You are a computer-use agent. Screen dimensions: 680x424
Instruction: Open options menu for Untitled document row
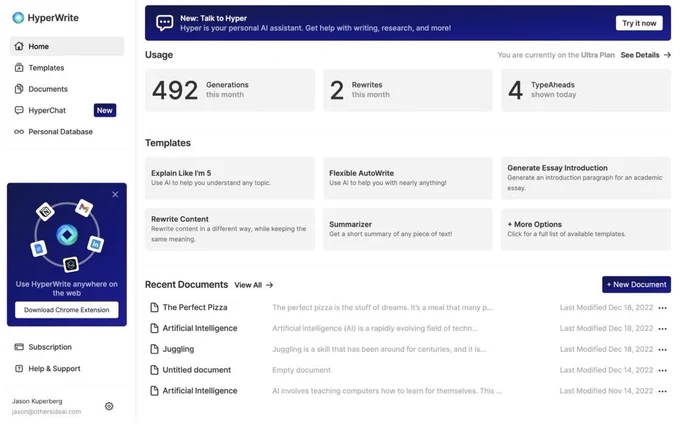click(662, 370)
